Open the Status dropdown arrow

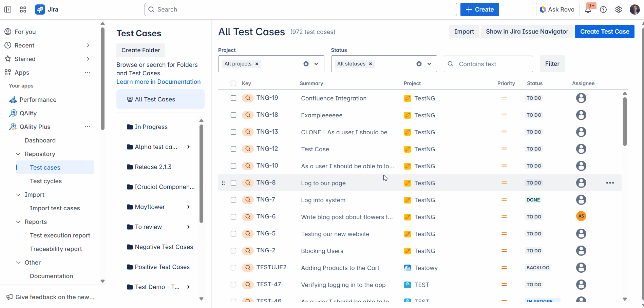tap(429, 64)
